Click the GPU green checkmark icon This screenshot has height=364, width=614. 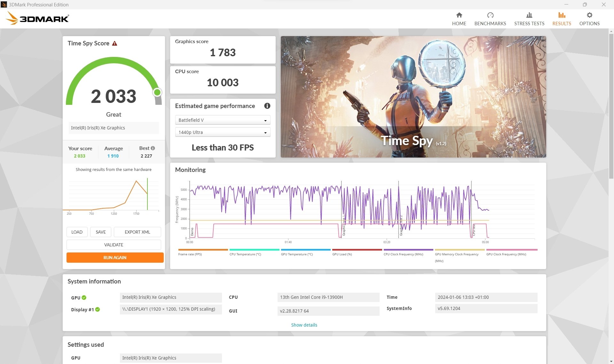(84, 298)
